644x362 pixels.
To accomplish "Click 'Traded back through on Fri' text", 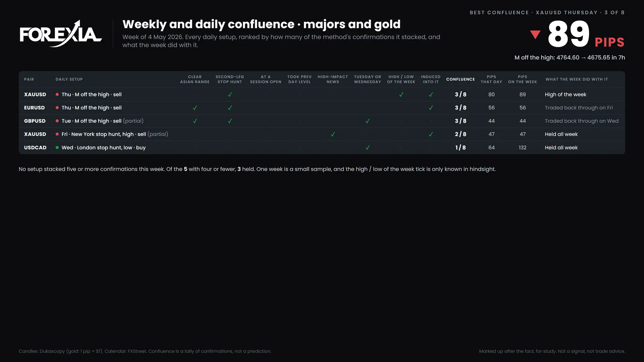I will 579,108.
